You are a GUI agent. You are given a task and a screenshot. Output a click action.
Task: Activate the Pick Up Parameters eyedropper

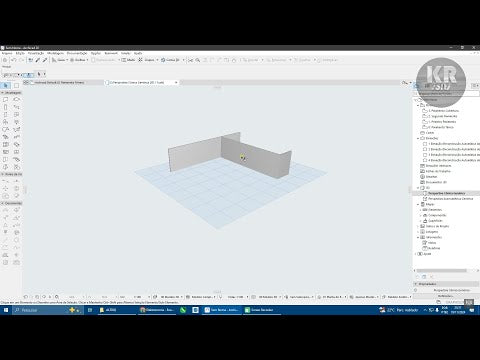[x=38, y=60]
